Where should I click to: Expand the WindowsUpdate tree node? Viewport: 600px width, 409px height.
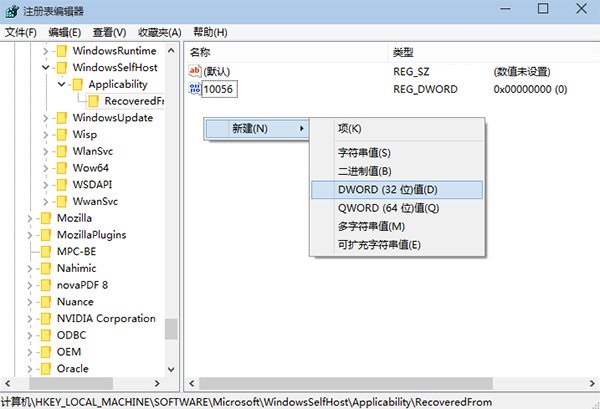tap(46, 118)
